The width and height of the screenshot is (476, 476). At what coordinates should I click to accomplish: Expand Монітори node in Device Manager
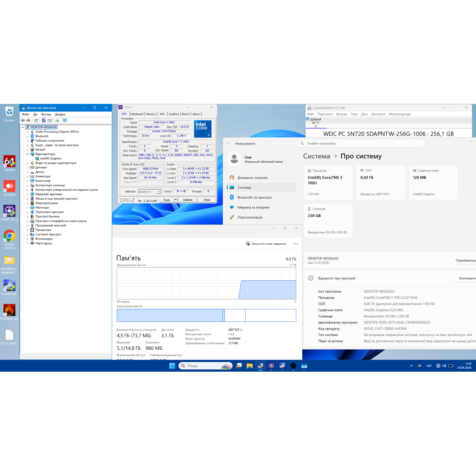coord(27,207)
